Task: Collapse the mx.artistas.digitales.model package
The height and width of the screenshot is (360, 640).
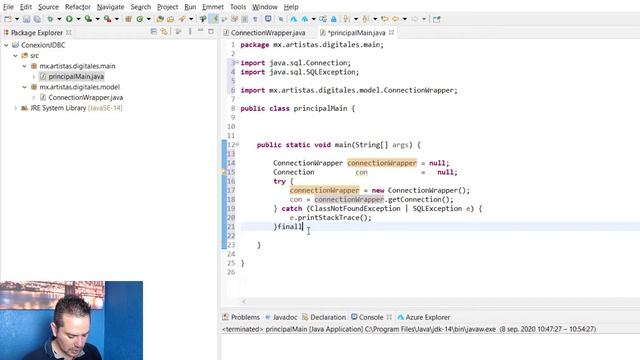Action: 24,87
